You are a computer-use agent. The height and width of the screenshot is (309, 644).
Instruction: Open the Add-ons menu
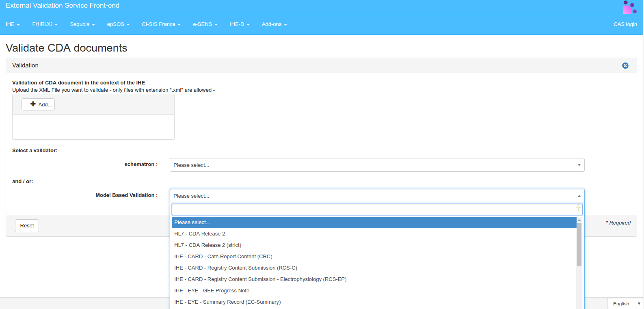click(274, 24)
